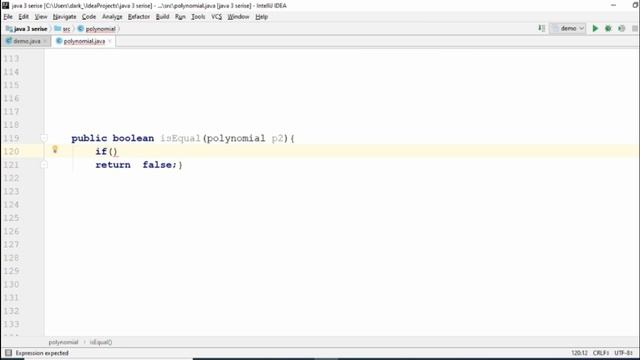Click the 'boolean' keyword on line 119
Viewport: 640px width, 360px height.
tap(133, 138)
